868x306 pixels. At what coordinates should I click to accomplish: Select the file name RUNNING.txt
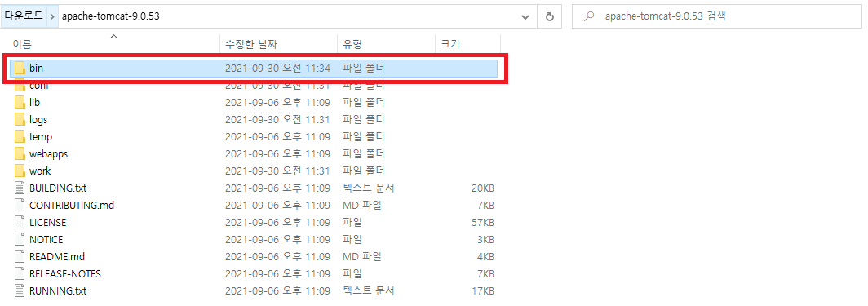[58, 291]
